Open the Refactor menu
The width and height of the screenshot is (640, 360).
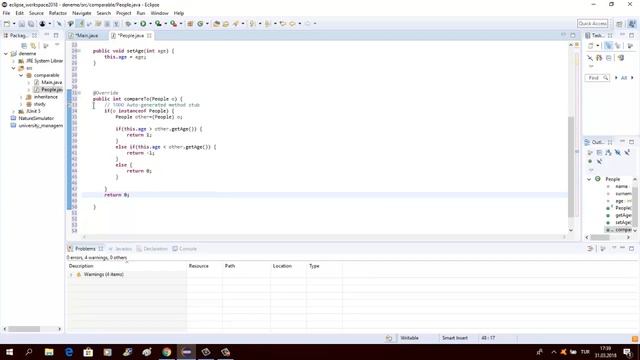click(x=58, y=13)
